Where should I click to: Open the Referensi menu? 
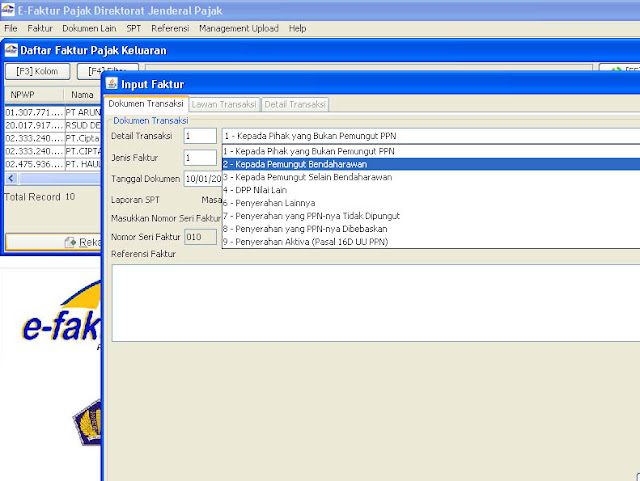(170, 28)
